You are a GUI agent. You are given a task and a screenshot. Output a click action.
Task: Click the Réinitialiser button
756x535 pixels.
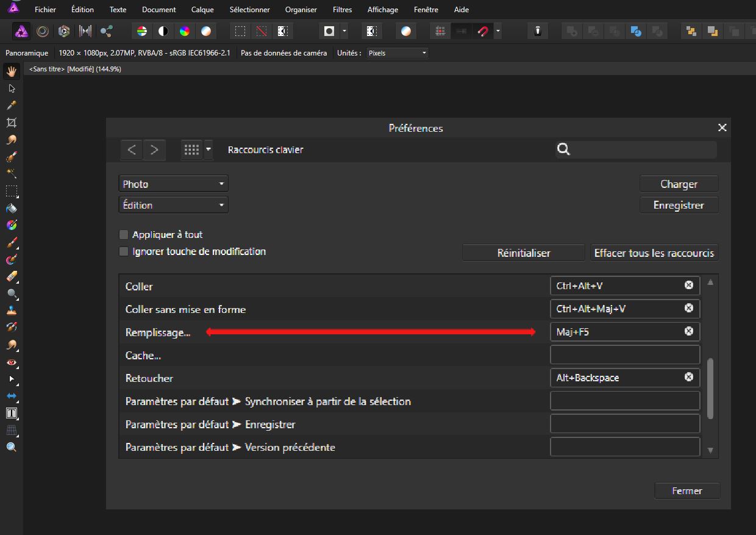pyautogui.click(x=524, y=253)
